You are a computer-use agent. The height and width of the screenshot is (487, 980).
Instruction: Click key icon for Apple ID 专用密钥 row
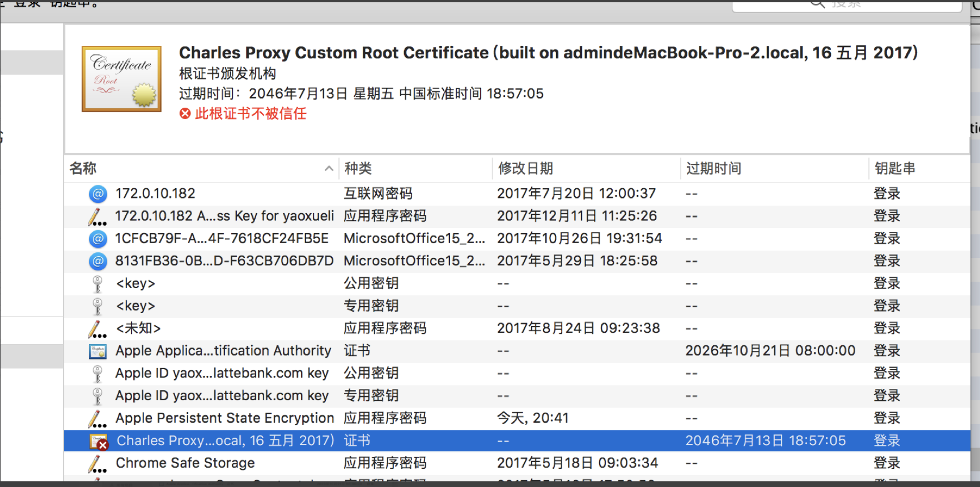coord(97,396)
